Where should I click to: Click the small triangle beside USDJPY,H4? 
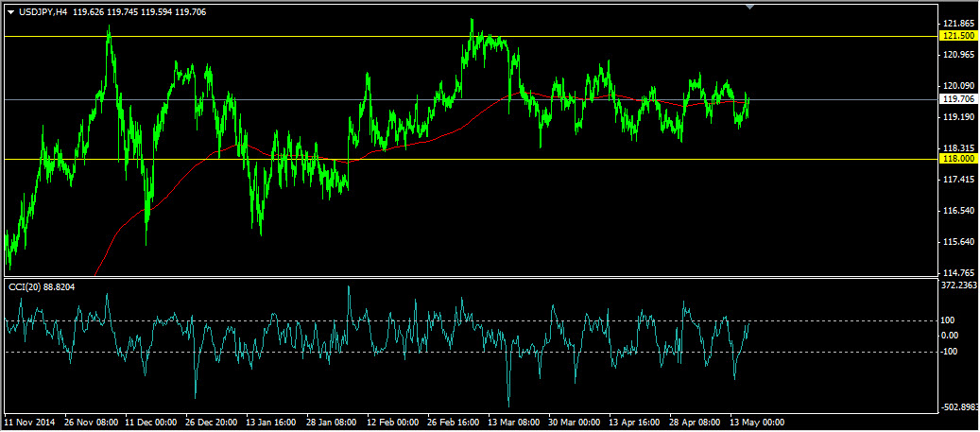[10, 12]
